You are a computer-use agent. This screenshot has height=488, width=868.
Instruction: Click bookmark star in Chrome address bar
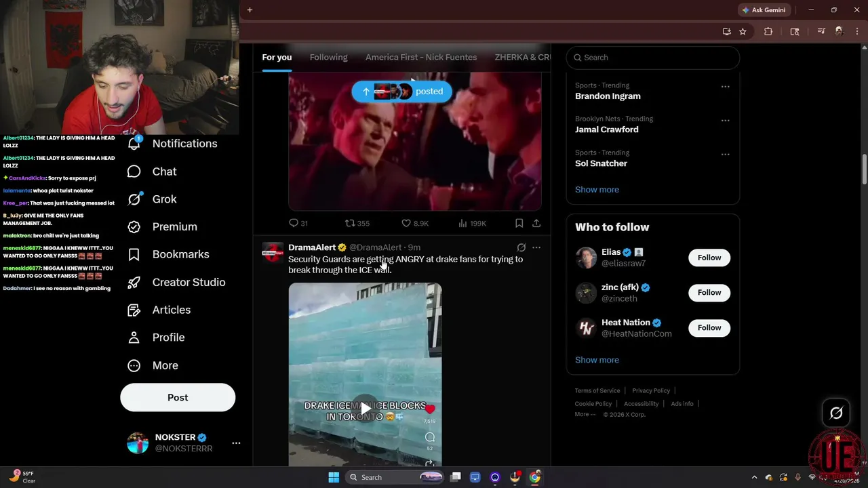(743, 31)
